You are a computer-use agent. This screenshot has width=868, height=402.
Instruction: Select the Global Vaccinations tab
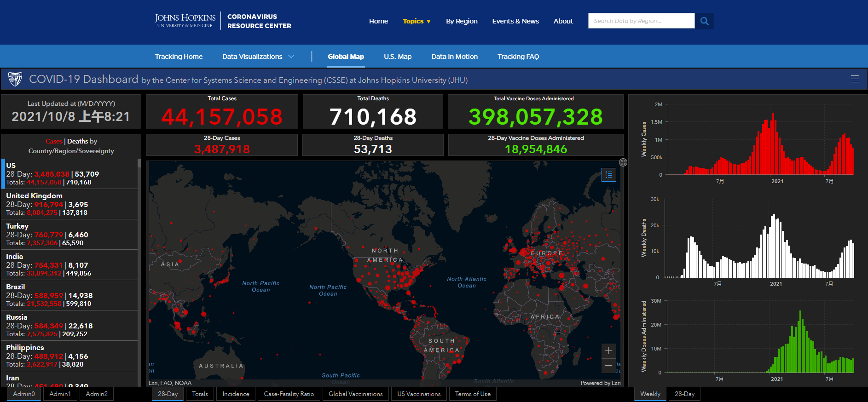355,394
